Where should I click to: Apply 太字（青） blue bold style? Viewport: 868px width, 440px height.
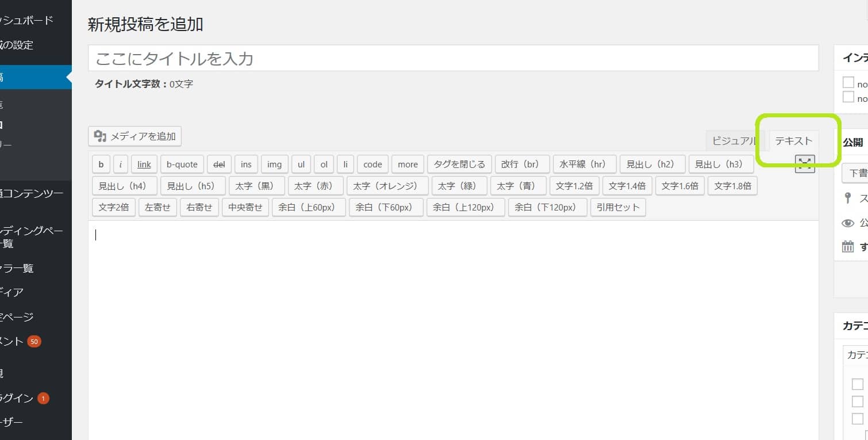tap(518, 186)
